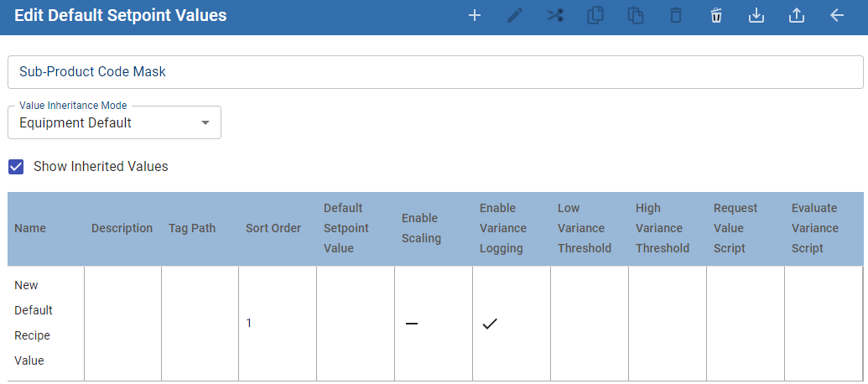Click the paste clipboard icon
This screenshot has height=384, width=868.
point(636,16)
